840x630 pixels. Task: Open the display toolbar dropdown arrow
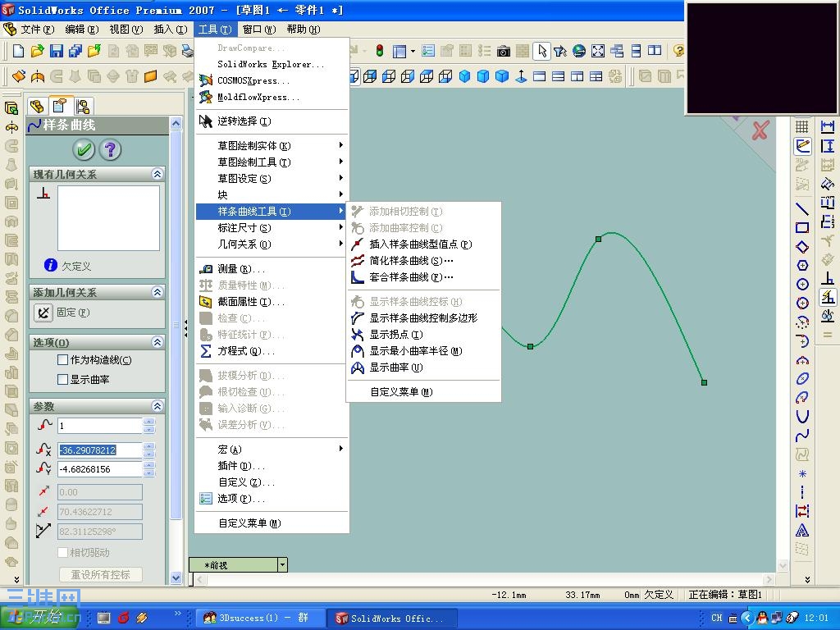coord(413,52)
